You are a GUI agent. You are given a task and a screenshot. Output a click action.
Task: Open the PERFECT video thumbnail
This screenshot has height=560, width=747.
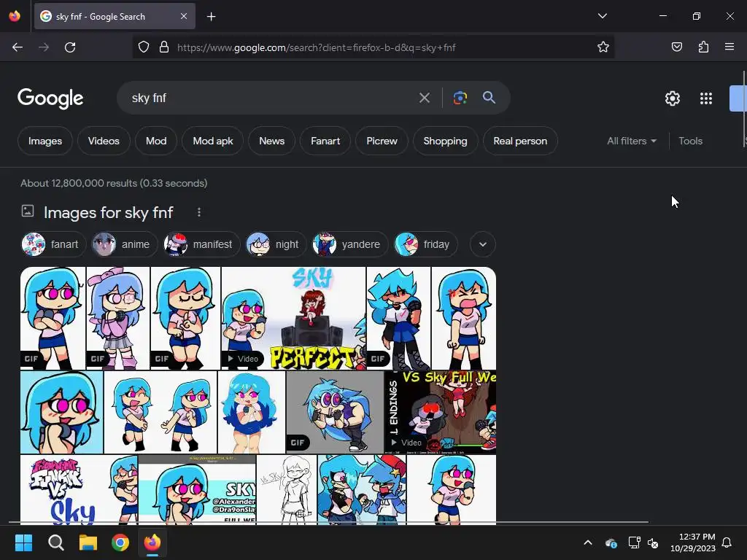(x=293, y=318)
